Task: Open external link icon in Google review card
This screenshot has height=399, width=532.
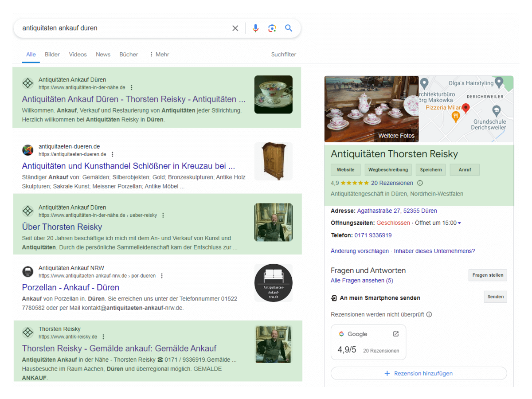Action: tap(396, 334)
